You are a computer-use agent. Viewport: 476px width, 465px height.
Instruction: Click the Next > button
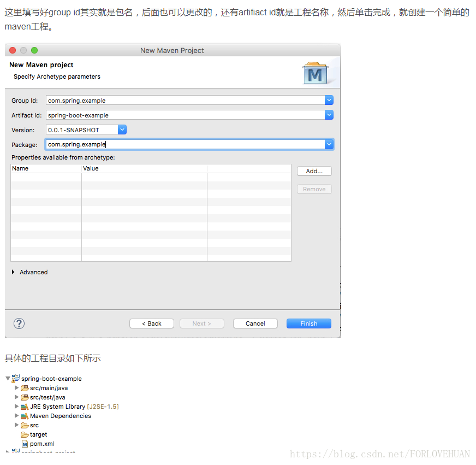202,323
